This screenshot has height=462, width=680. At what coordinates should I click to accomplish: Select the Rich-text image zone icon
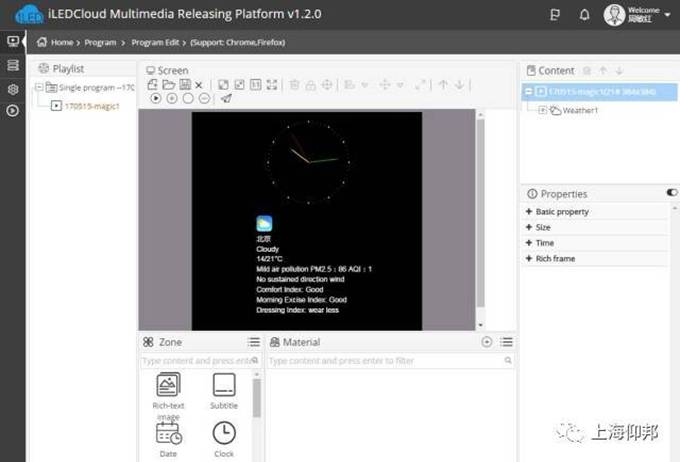coord(168,384)
